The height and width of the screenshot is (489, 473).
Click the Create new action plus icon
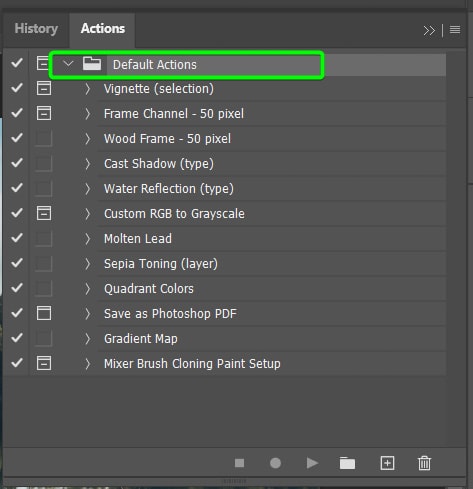(x=387, y=463)
